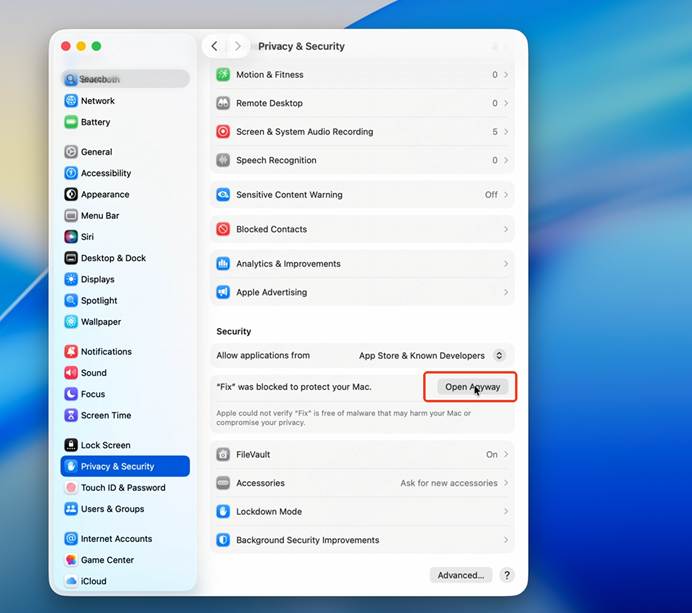The image size is (692, 613).
Task: Expand Blocked Contacts chevron
Action: [506, 229]
